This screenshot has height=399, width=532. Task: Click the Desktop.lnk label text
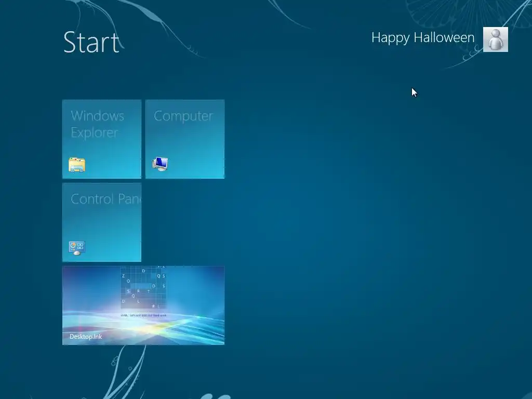point(86,336)
